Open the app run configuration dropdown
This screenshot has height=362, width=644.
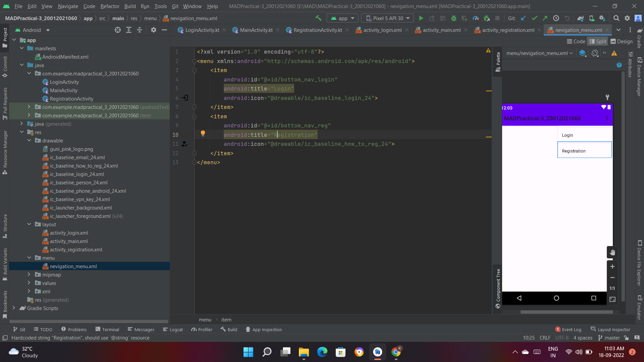[343, 18]
